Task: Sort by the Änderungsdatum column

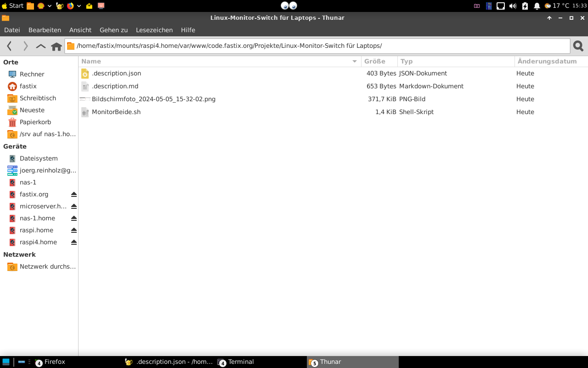Action: click(x=547, y=61)
